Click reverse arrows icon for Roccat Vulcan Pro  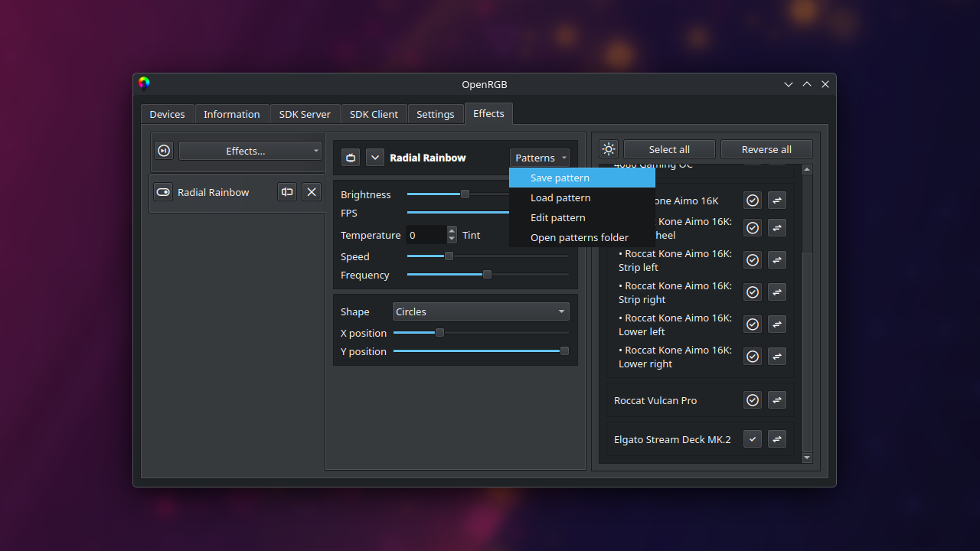(777, 400)
